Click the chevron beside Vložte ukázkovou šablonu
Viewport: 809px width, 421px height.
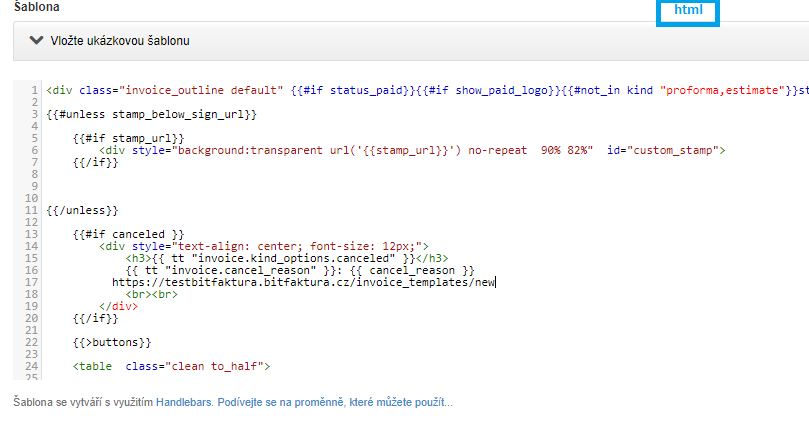point(36,40)
